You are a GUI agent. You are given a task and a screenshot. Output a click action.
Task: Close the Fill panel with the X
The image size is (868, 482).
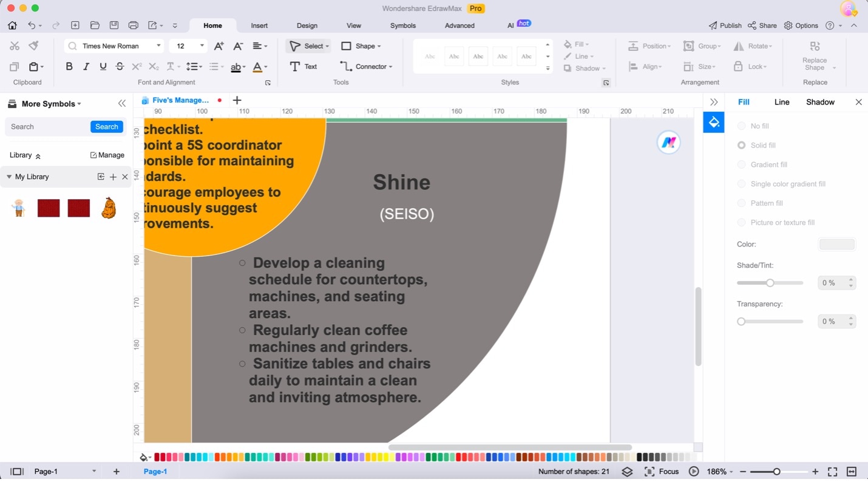tap(858, 102)
